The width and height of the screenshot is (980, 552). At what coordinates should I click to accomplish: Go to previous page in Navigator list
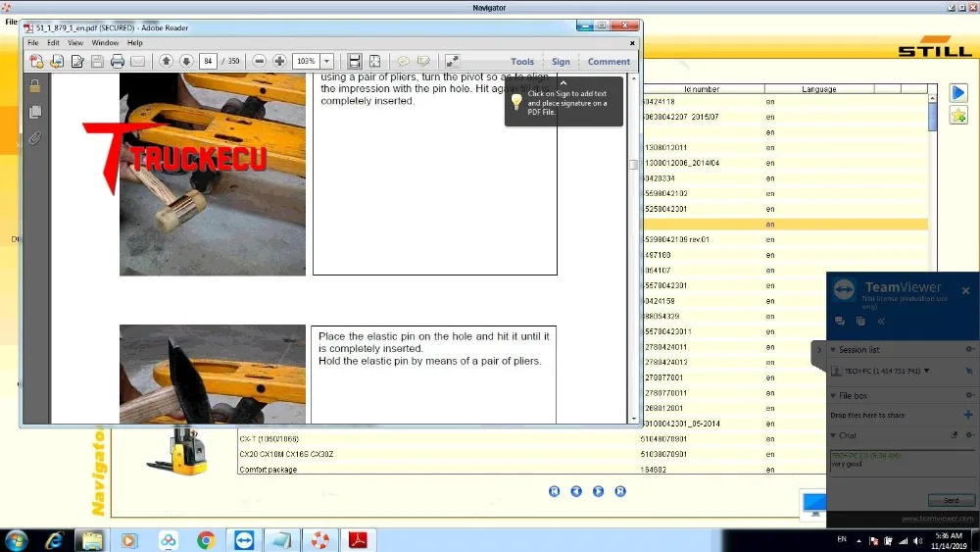click(x=575, y=491)
